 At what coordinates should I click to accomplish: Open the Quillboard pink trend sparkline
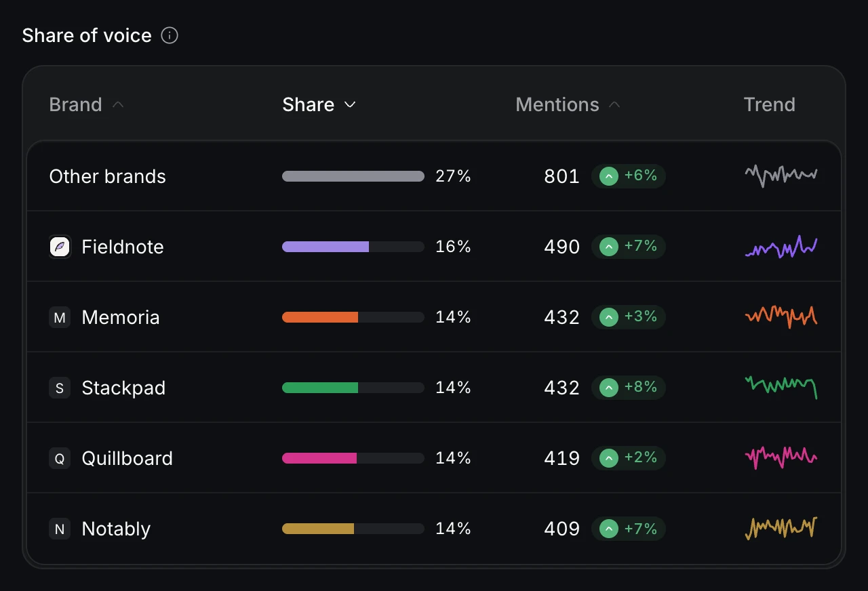781,457
